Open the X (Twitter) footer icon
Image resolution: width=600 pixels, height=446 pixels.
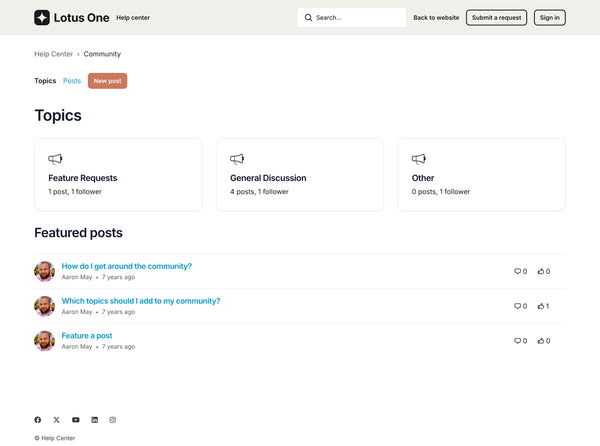tap(57, 420)
